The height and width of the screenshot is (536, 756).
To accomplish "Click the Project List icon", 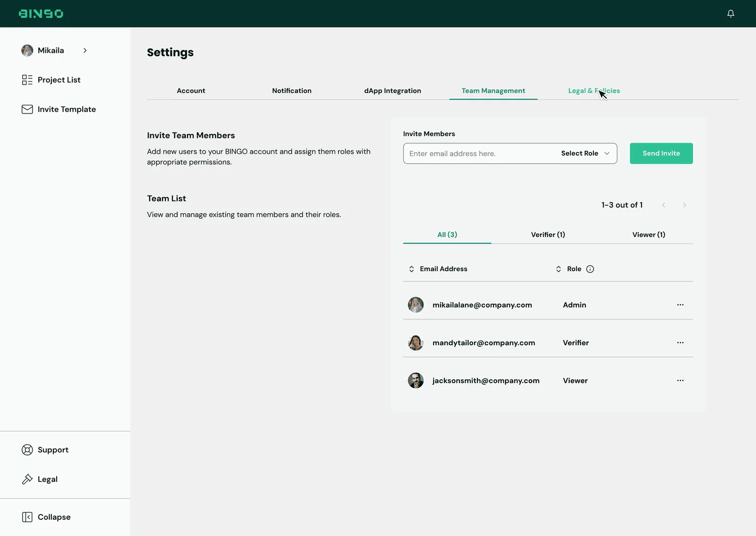I will 27,80.
